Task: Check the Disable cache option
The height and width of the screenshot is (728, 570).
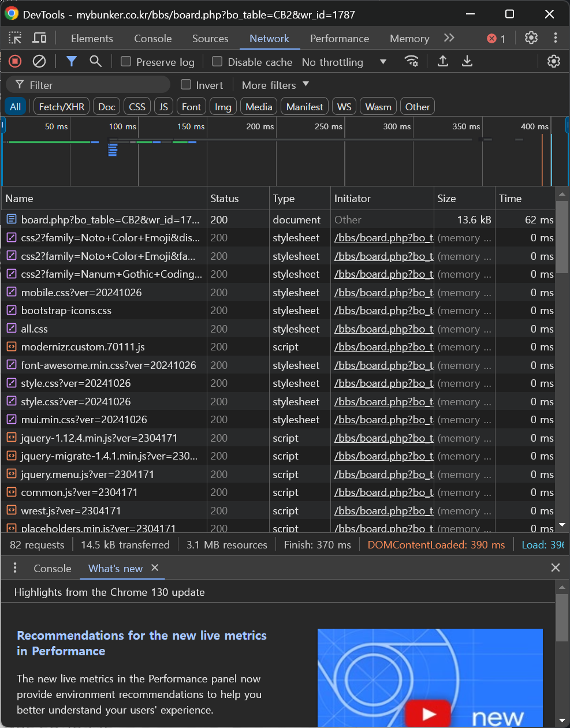Action: click(217, 62)
